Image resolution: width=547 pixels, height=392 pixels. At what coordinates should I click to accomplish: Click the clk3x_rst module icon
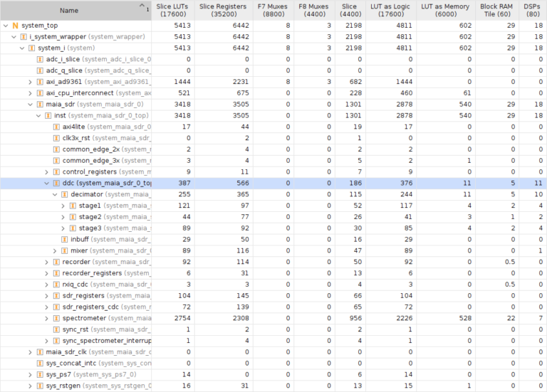point(56,138)
